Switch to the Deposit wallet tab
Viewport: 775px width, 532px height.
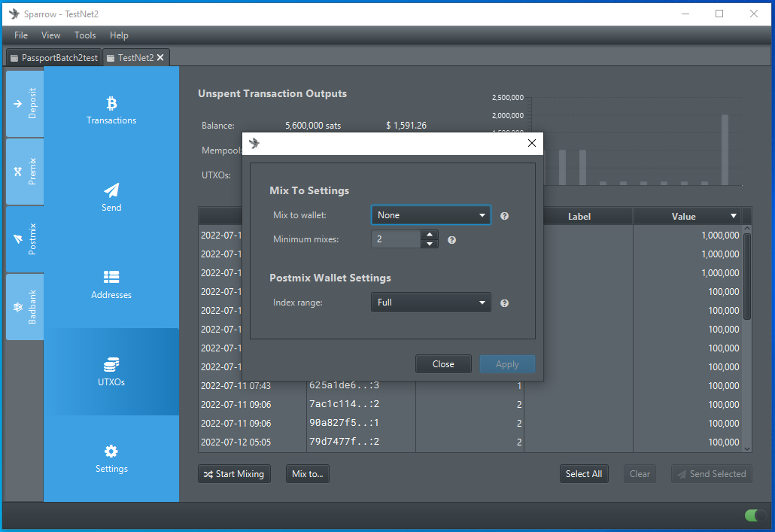click(25, 104)
